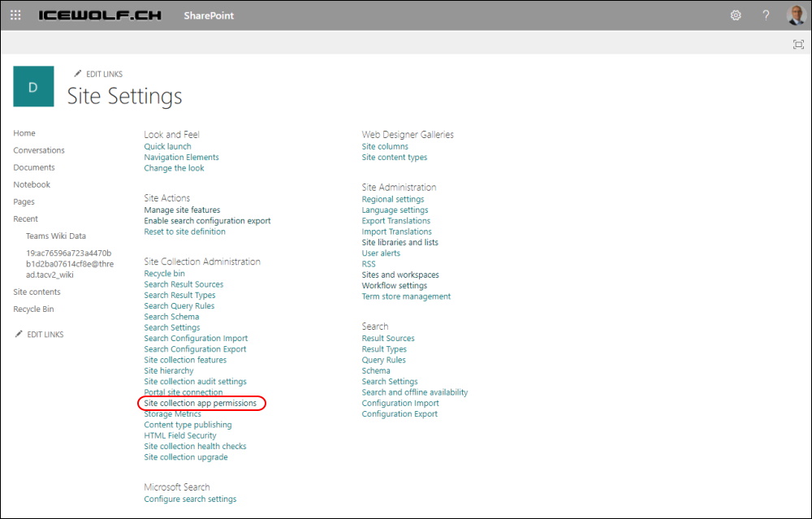This screenshot has height=519, width=812.
Task: Open Export Translations link
Action: [x=396, y=221]
